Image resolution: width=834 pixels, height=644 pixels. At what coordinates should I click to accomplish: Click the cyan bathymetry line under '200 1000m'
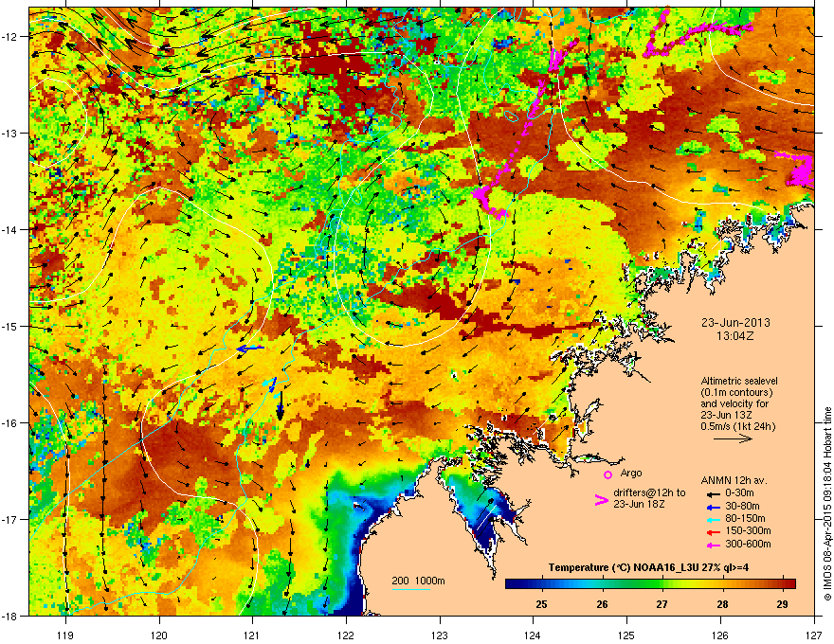click(411, 589)
